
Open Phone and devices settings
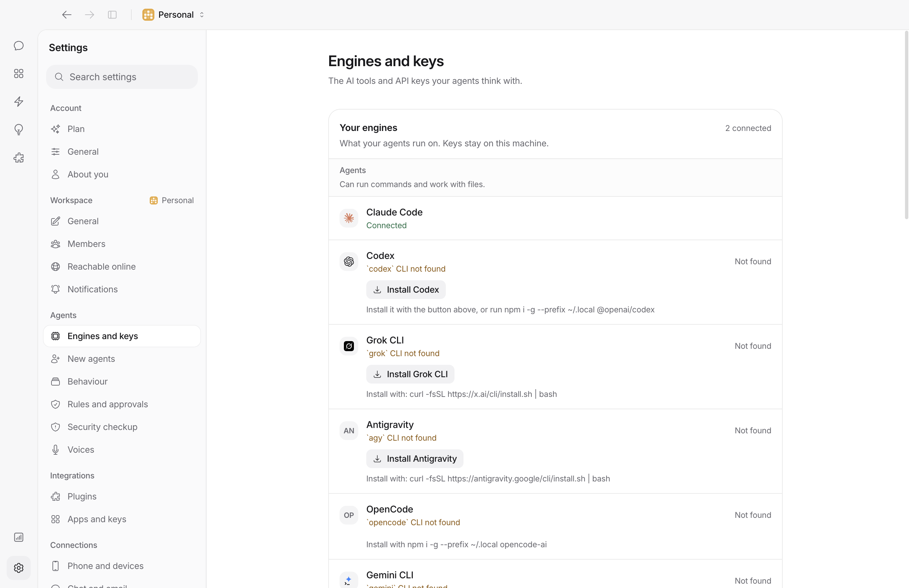(x=122, y=566)
